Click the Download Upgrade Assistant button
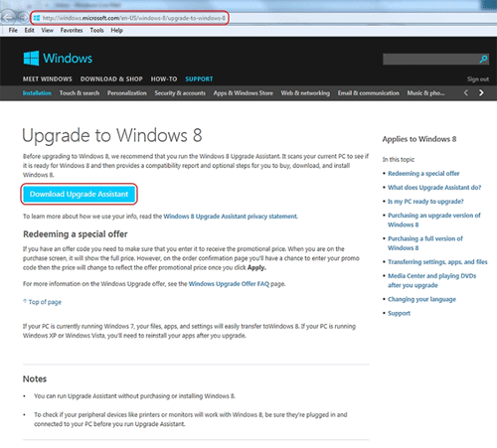The image size is (497, 448). click(x=79, y=194)
